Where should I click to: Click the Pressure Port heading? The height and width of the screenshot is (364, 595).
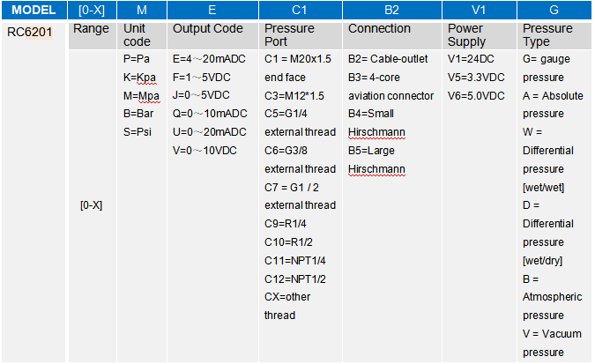[289, 35]
